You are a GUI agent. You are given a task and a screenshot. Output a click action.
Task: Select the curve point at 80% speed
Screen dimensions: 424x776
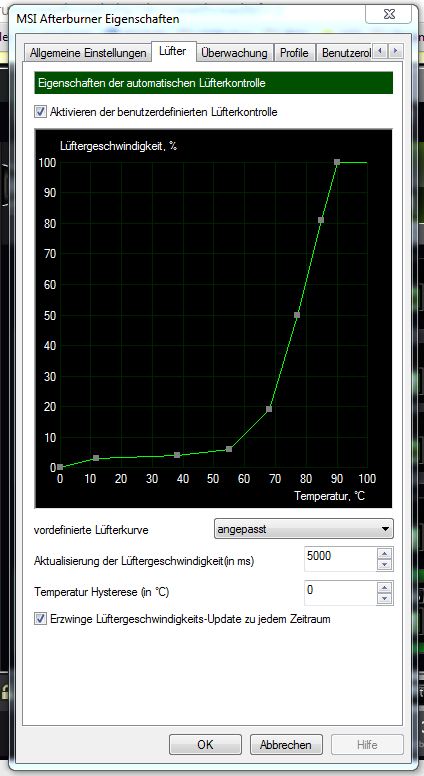[x=321, y=220]
